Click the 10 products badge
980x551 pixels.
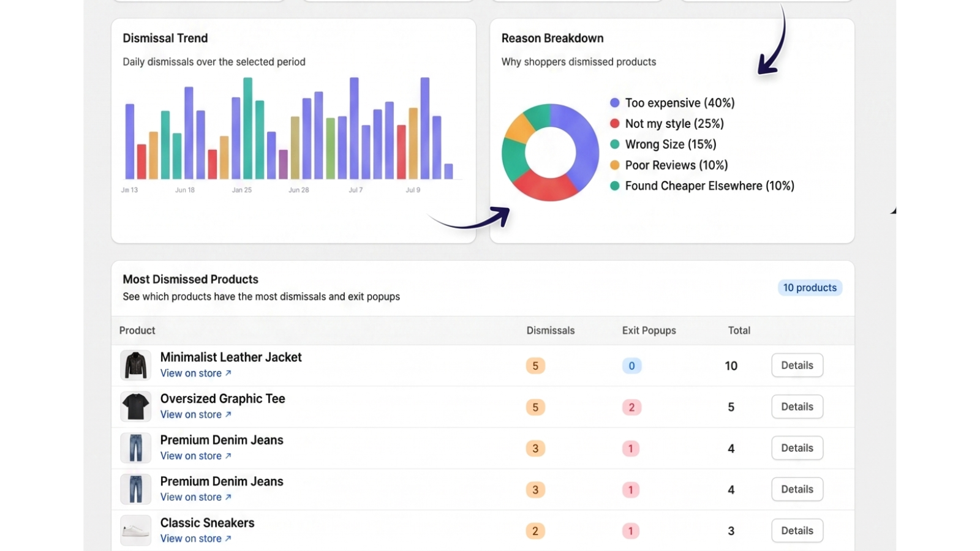coord(810,288)
